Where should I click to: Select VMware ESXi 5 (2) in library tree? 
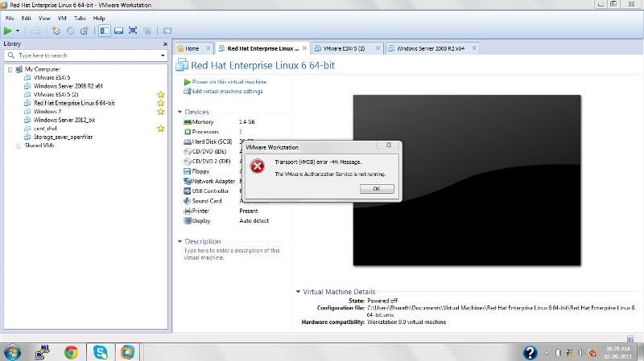[56, 94]
